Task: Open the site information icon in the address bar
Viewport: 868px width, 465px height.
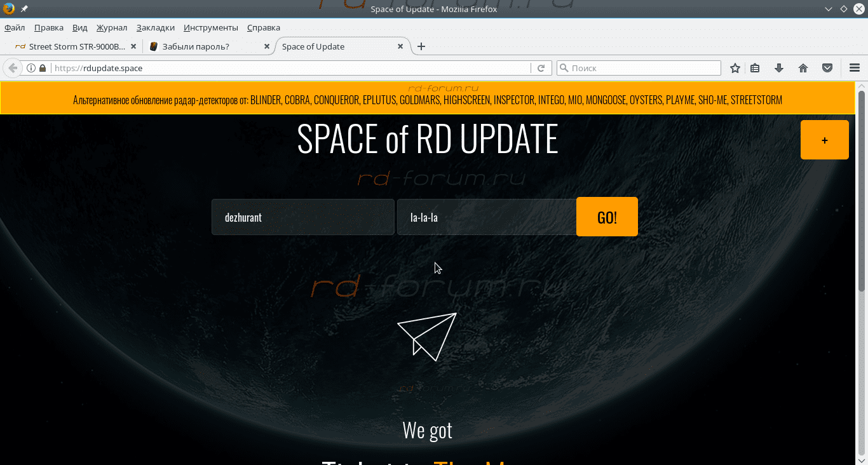Action: click(x=31, y=68)
